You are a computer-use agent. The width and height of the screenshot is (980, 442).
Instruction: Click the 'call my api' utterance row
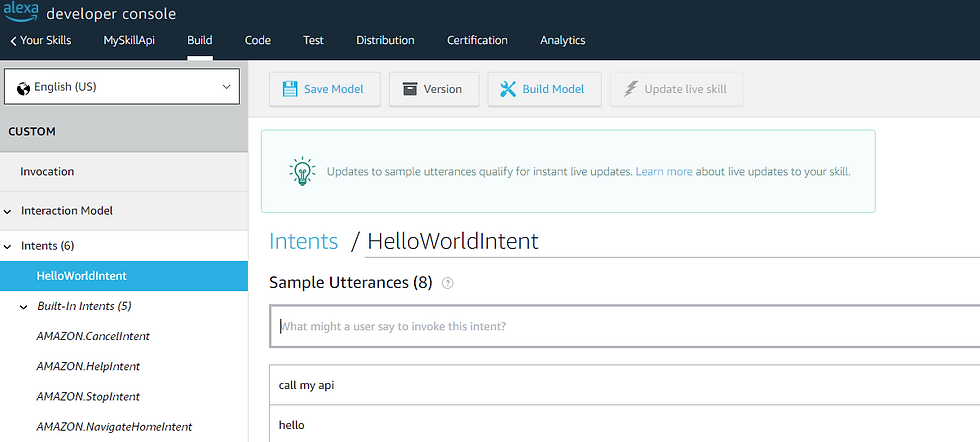point(624,385)
